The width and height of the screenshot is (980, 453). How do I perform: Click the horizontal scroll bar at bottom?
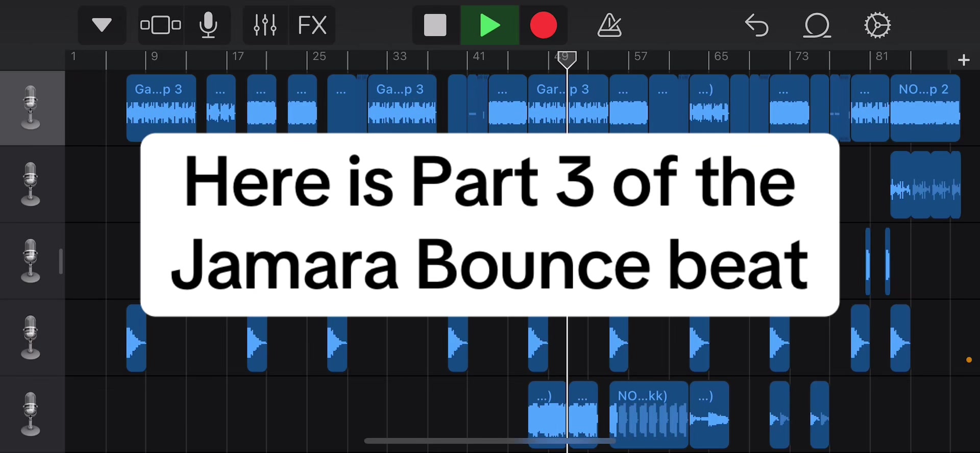(490, 441)
